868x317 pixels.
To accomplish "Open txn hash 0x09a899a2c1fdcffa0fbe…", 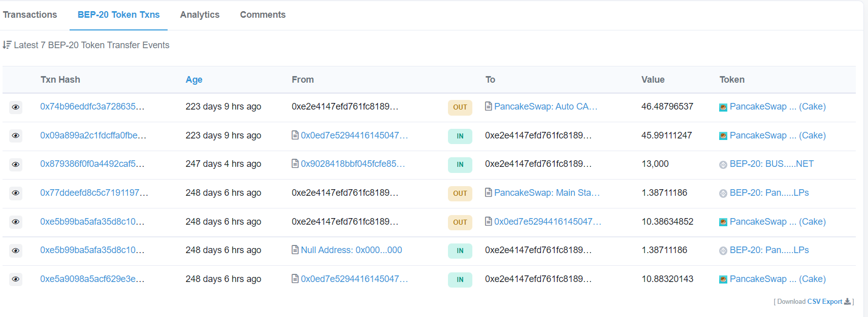I will pyautogui.click(x=93, y=135).
